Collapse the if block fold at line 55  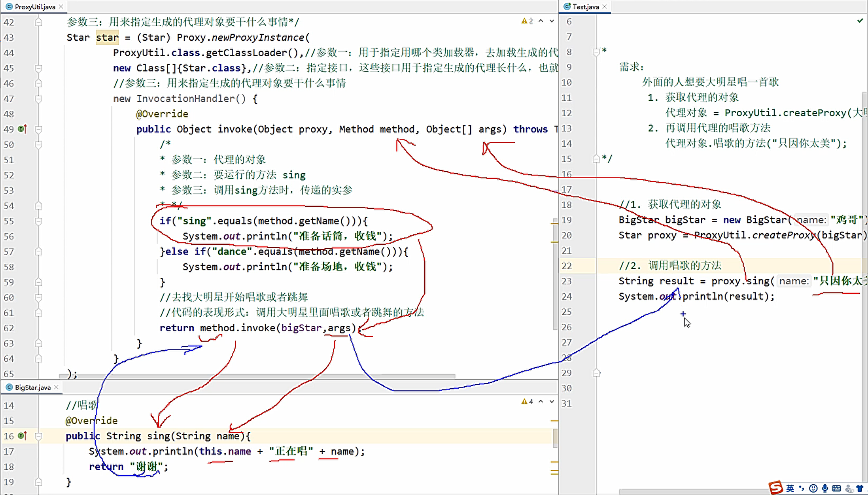[x=38, y=221]
